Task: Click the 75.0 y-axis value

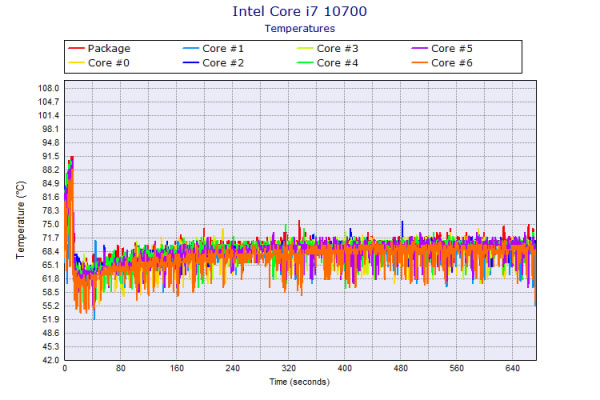Action: coord(51,224)
